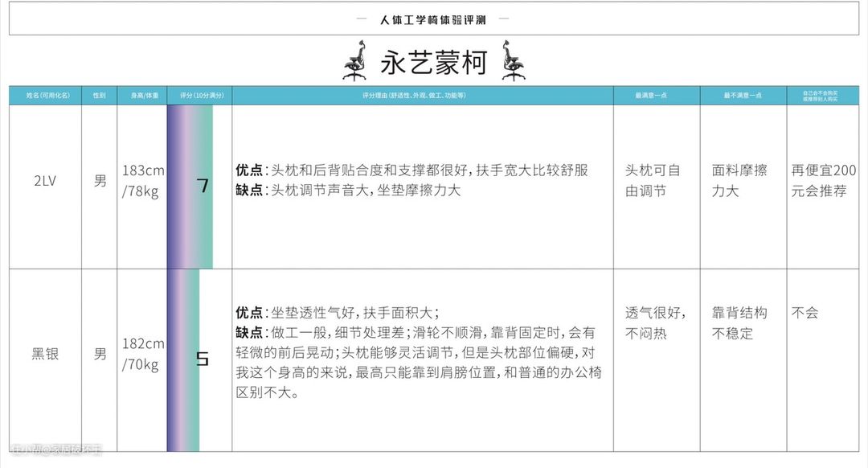Viewport: 868px width, 468px height.
Task: Click the 姓名(可用化名) column header
Action: click(x=45, y=95)
